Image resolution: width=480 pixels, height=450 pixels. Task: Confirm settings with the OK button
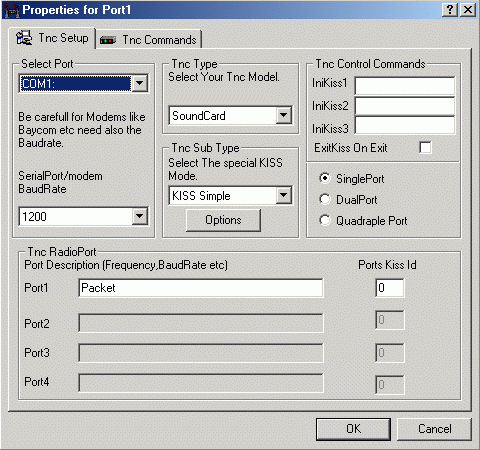pos(353,429)
